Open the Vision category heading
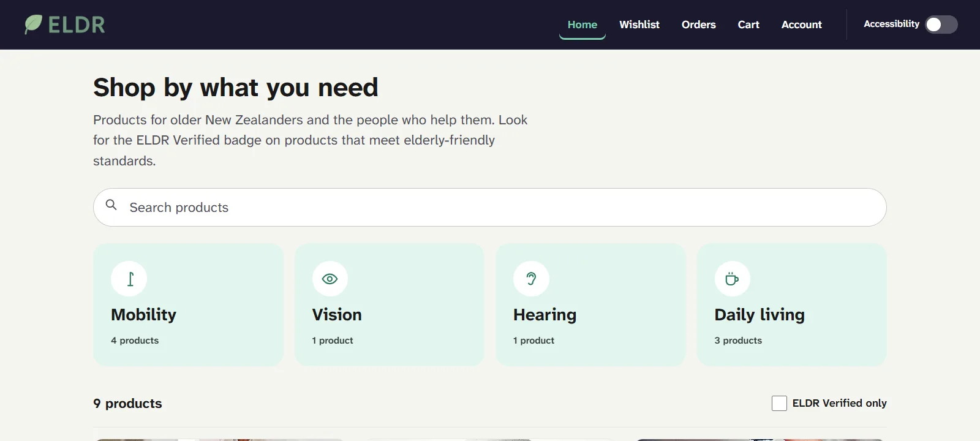 337,315
